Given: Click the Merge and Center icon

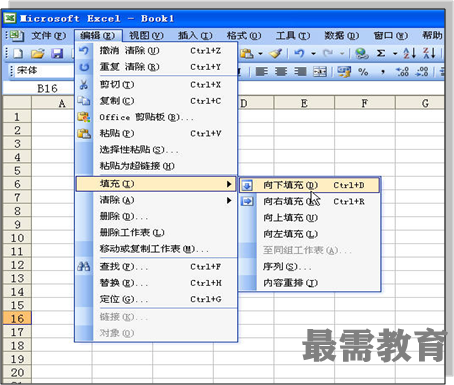Looking at the screenshot, I should click(320, 71).
